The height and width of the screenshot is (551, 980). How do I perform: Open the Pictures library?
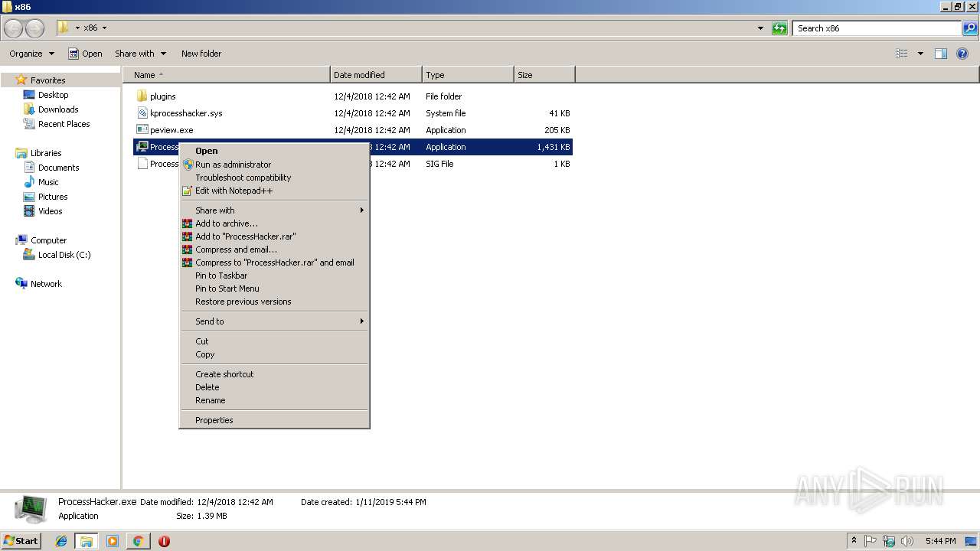click(x=53, y=197)
